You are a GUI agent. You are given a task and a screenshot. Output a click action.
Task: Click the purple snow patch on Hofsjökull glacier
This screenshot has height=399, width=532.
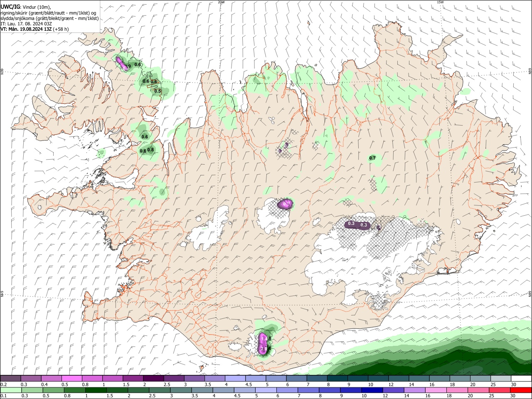[x=285, y=204]
